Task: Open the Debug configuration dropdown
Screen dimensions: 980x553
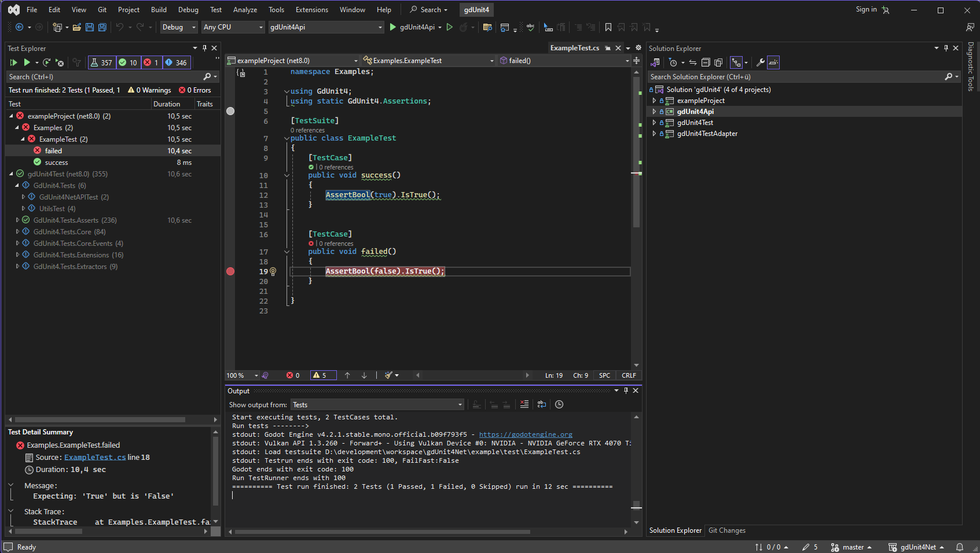Action: [x=179, y=27]
